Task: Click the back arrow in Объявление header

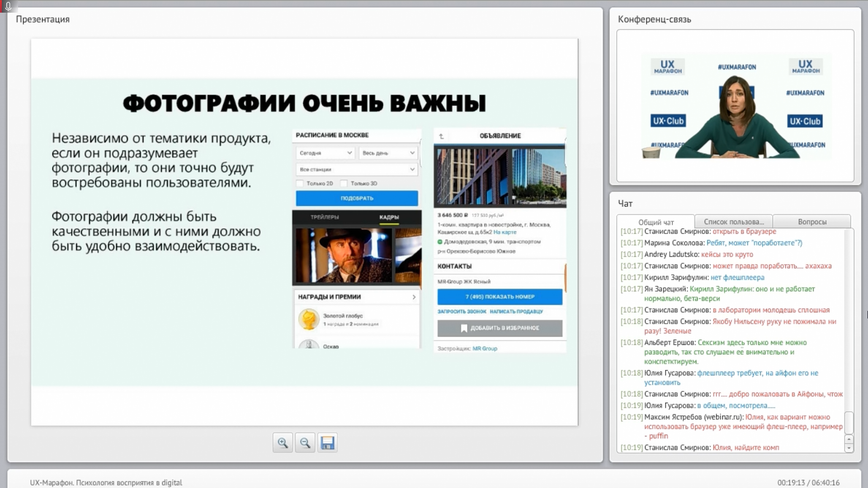Action: [x=441, y=136]
